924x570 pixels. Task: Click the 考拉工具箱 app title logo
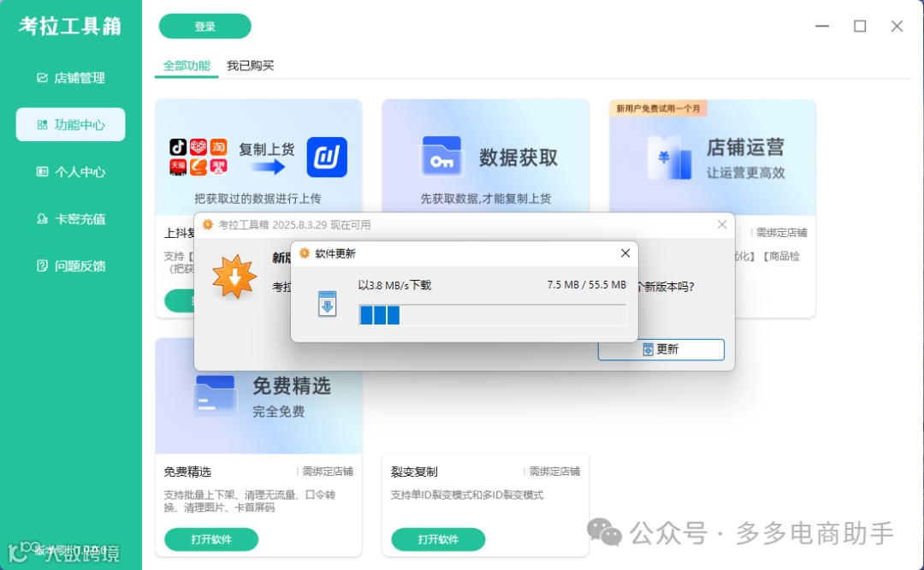pyautogui.click(x=70, y=26)
